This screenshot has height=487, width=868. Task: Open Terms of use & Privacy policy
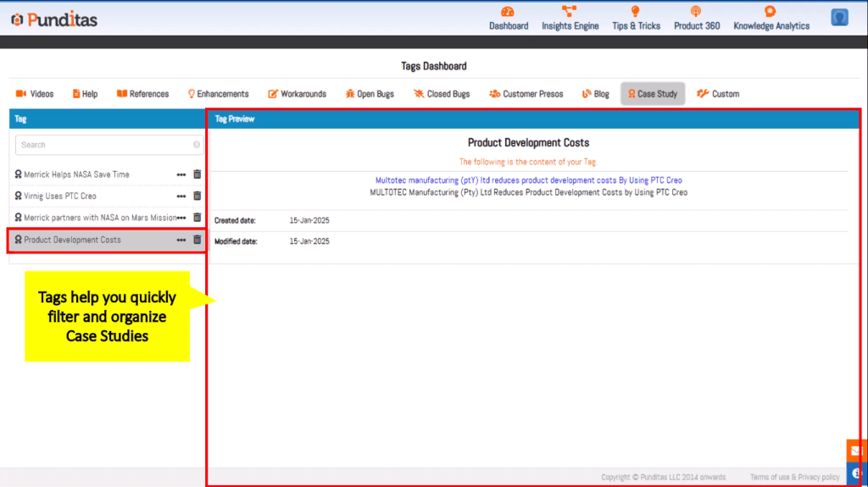point(794,477)
